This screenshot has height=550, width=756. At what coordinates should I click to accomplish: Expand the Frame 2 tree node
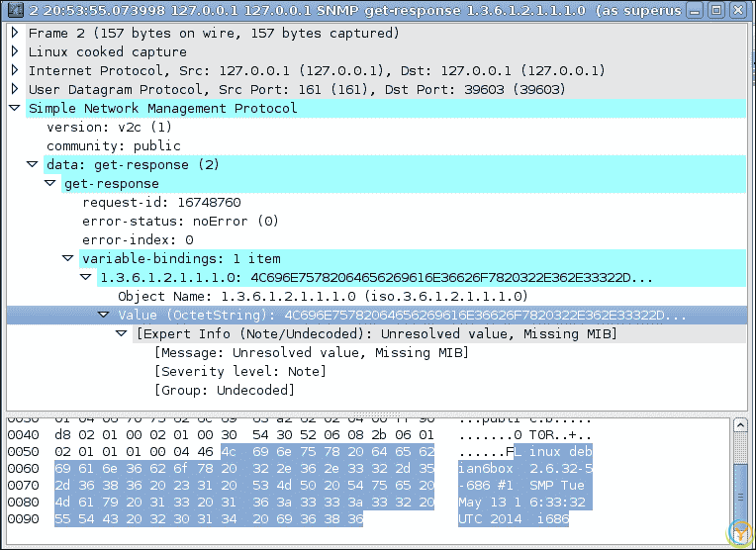coord(14,33)
